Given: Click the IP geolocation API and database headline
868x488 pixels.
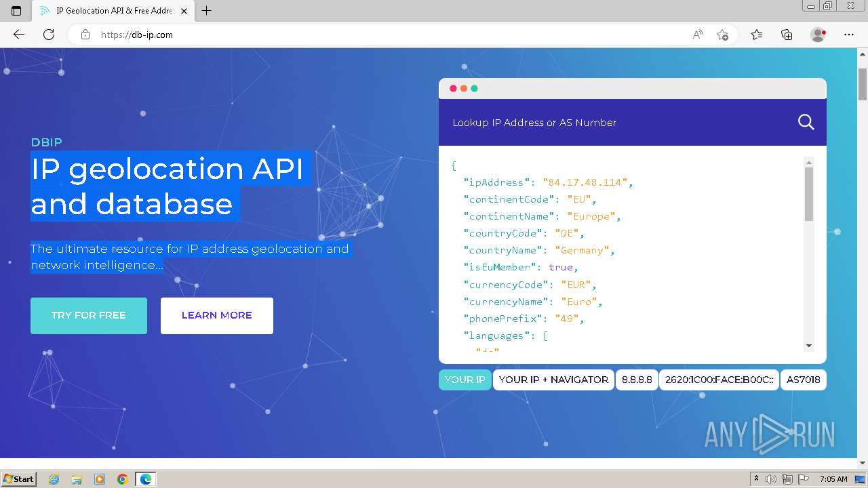Looking at the screenshot, I should tap(167, 186).
